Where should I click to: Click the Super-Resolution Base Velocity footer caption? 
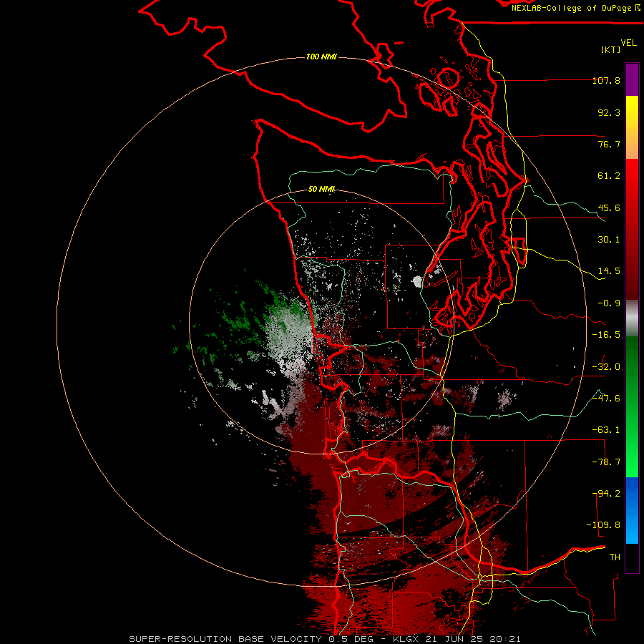tap(325, 639)
